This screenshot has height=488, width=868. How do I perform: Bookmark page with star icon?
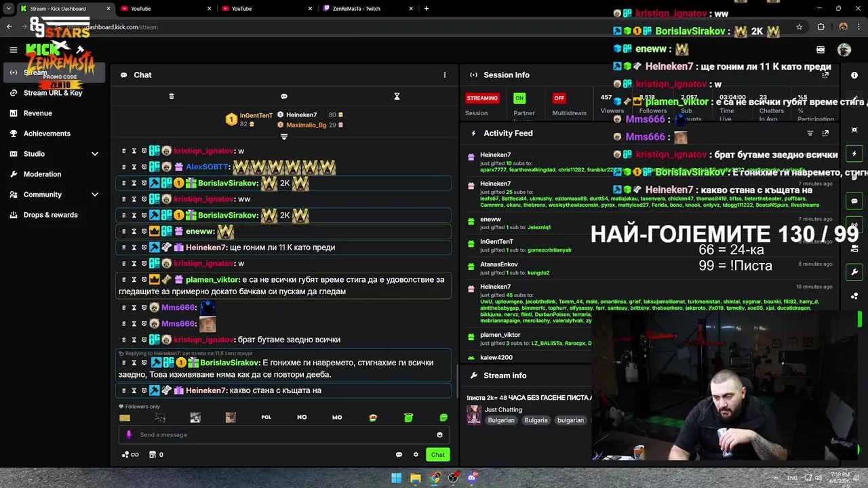click(x=799, y=27)
